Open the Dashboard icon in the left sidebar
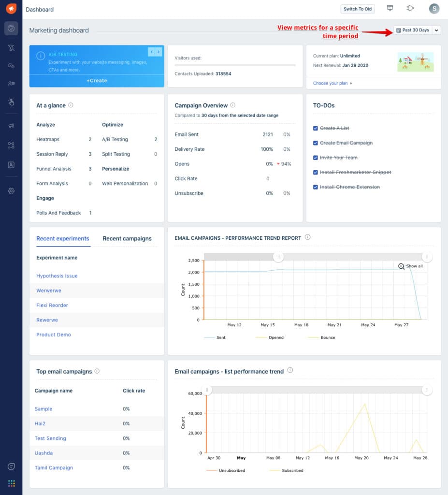The height and width of the screenshot is (495, 448). click(x=11, y=29)
